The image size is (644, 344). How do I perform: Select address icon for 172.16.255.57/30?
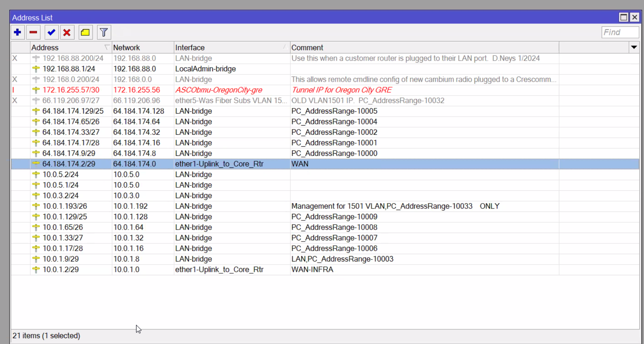click(x=36, y=90)
